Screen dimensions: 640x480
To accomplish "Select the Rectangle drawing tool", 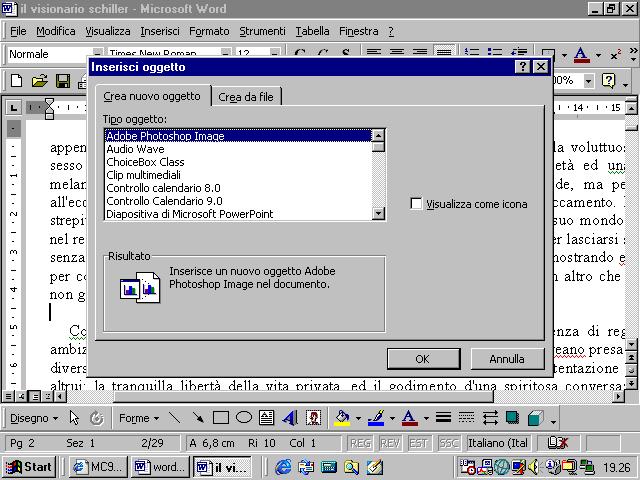I will click(221, 418).
